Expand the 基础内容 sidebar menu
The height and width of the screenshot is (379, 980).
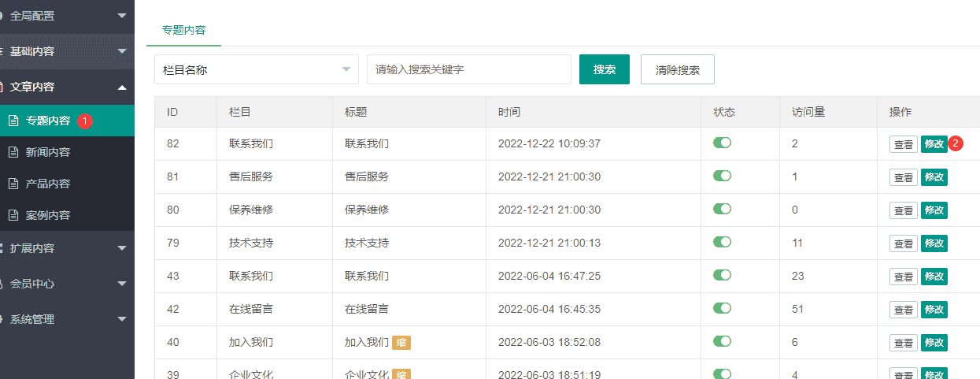[x=67, y=51]
